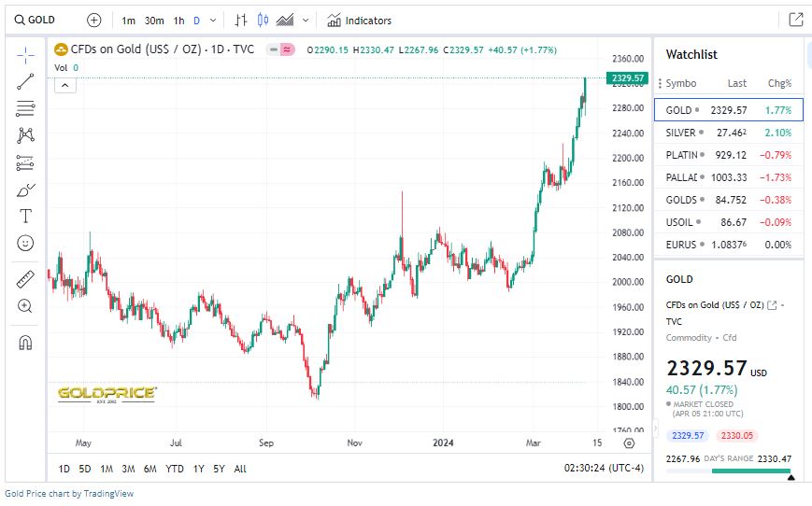
Task: Set range to YTD
Action: [175, 469]
